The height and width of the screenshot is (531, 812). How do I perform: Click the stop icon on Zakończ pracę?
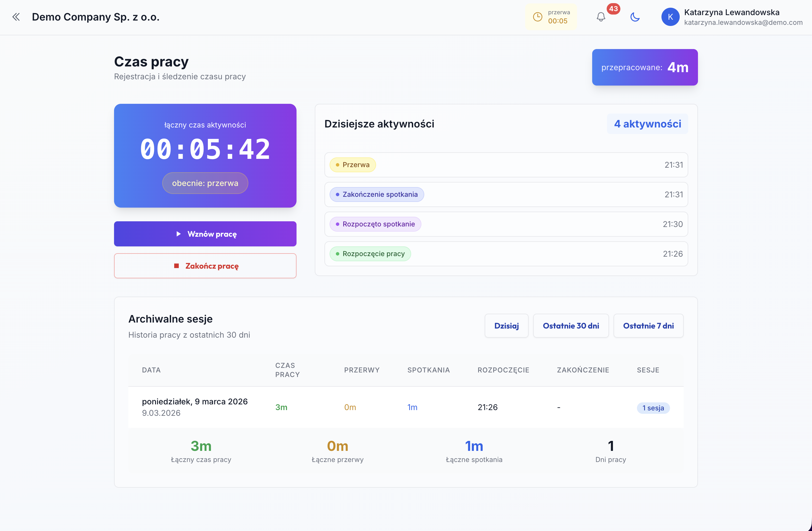pos(177,266)
